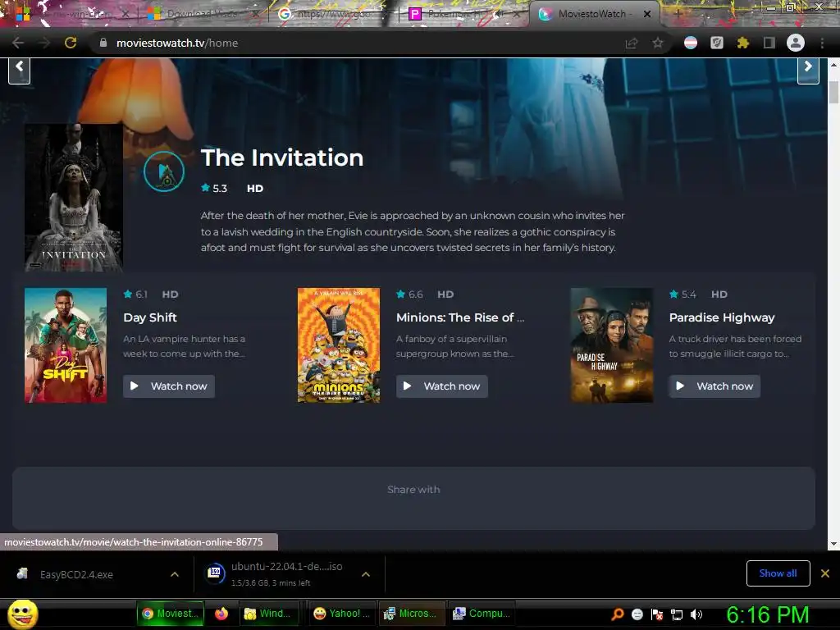The width and height of the screenshot is (840, 630).
Task: Open Chrome's three-dot menu
Action: (822, 43)
